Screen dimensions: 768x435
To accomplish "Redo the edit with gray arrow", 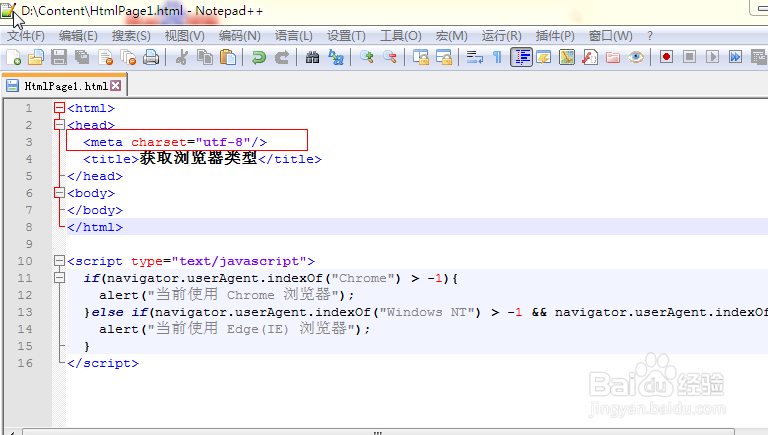I will pyautogui.click(x=282, y=57).
